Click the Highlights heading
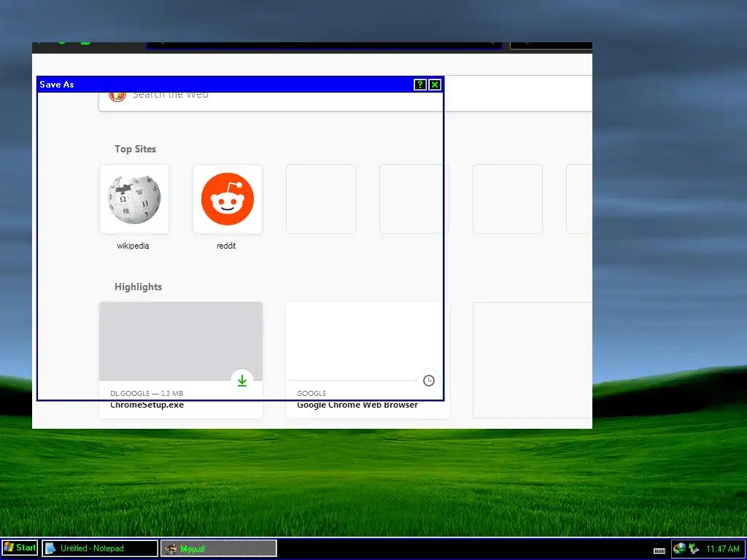The image size is (747, 560). pyautogui.click(x=138, y=287)
